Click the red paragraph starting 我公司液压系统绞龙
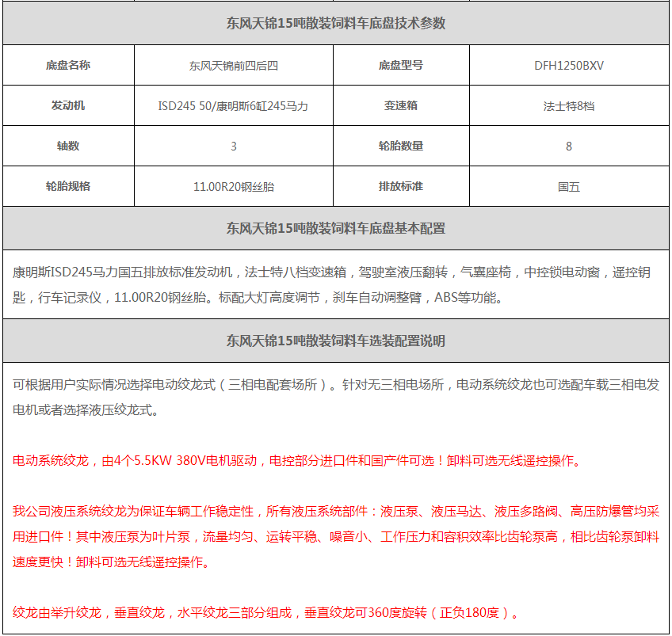The height and width of the screenshot is (636, 672). [x=336, y=537]
